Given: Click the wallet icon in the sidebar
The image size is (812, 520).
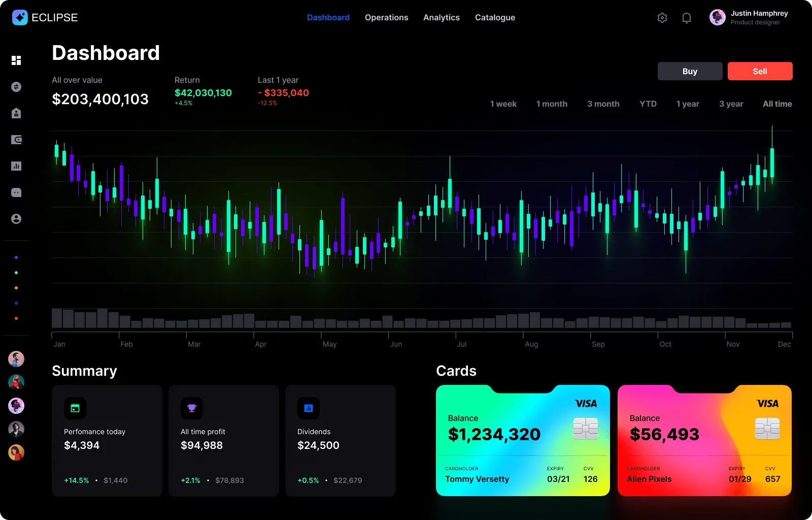Looking at the screenshot, I should [x=16, y=140].
